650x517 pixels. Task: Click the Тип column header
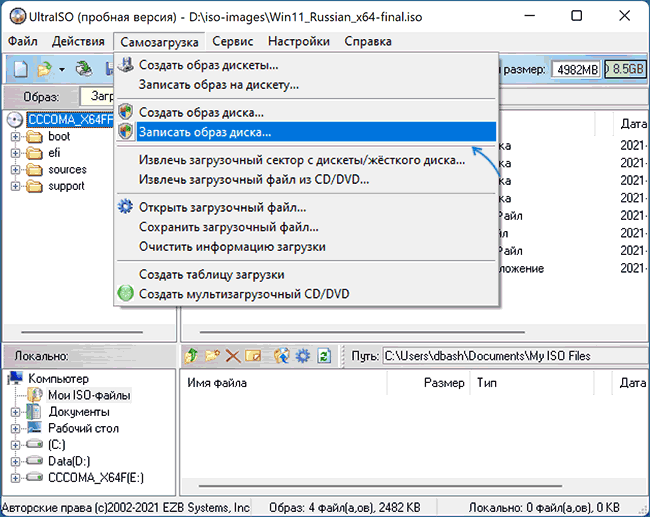[532, 383]
